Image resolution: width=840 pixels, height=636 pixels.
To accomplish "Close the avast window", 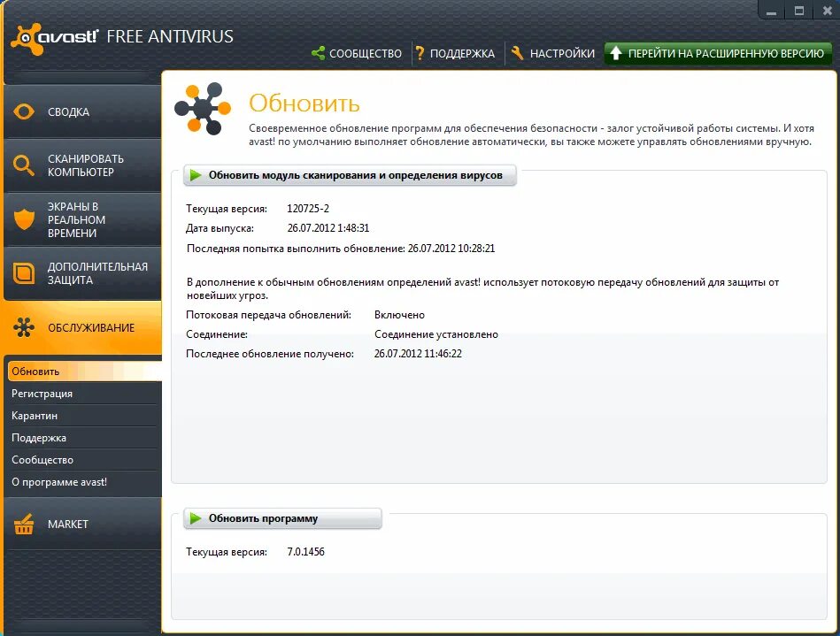I will pyautogui.click(x=827, y=10).
